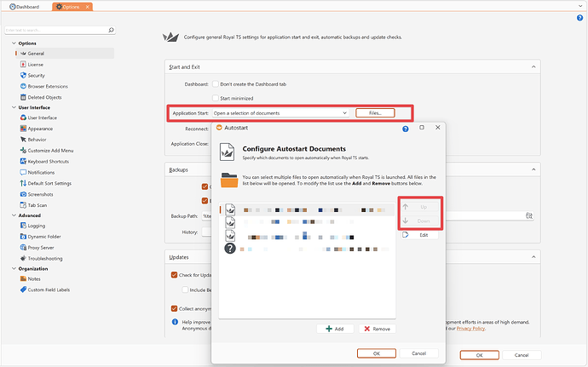Select Troubleshooting in the Advanced section

coord(46,258)
